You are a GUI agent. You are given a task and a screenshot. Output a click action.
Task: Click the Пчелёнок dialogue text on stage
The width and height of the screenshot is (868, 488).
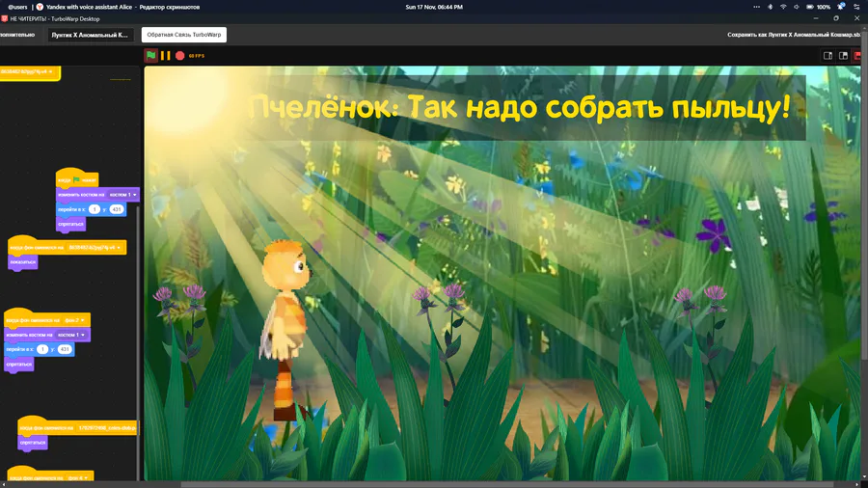tap(519, 106)
